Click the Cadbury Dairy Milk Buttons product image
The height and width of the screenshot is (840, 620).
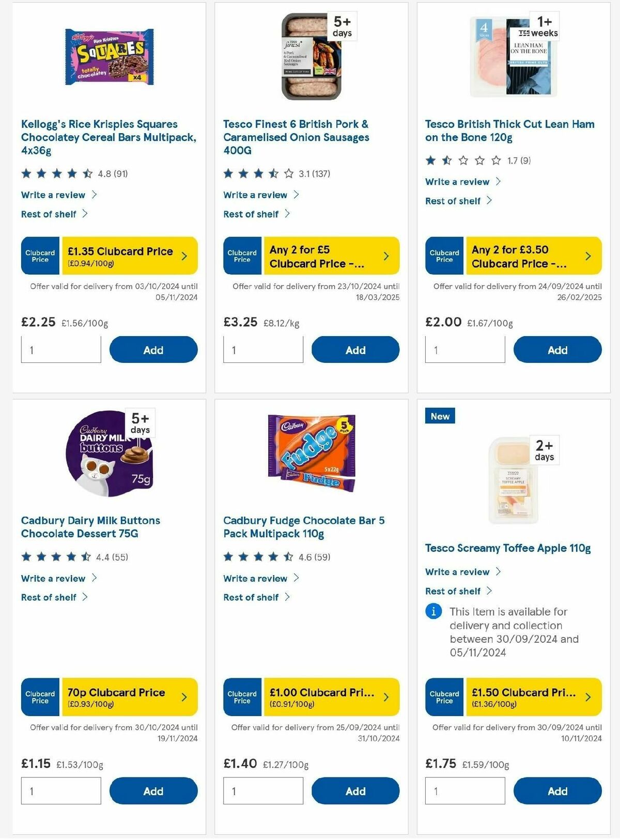109,454
